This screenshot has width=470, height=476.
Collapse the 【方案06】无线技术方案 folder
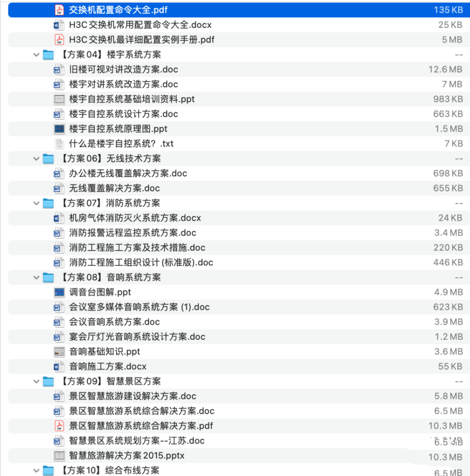(x=36, y=159)
